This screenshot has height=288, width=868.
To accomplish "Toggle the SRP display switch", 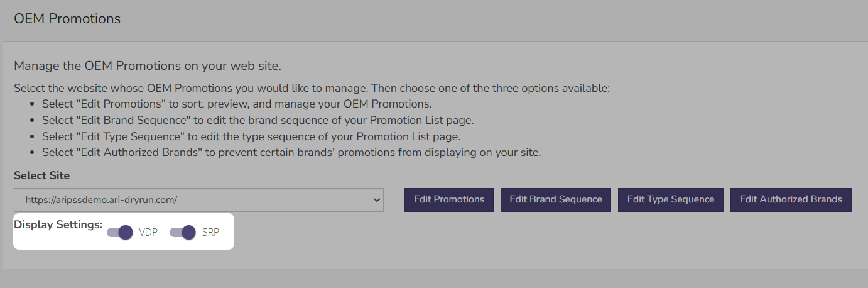I will 183,232.
